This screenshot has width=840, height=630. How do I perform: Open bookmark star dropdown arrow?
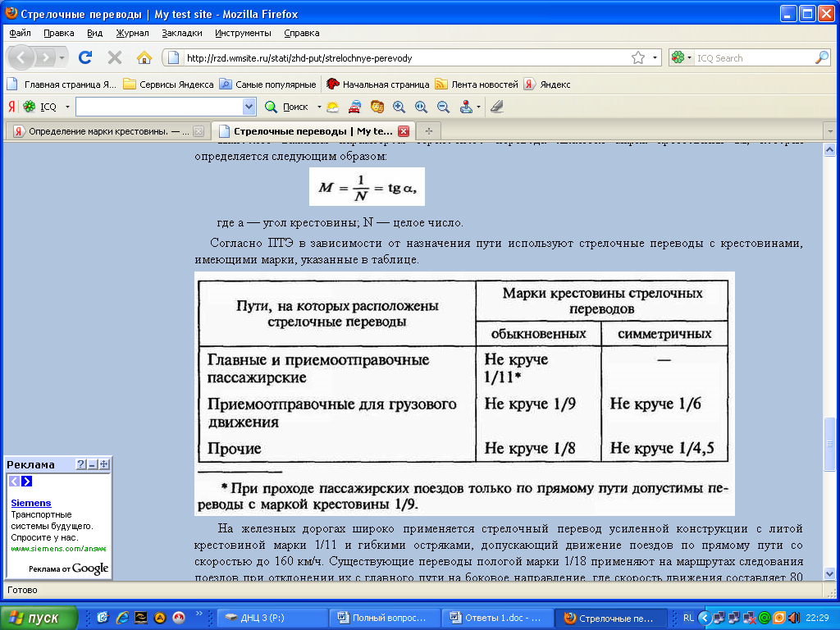(655, 58)
